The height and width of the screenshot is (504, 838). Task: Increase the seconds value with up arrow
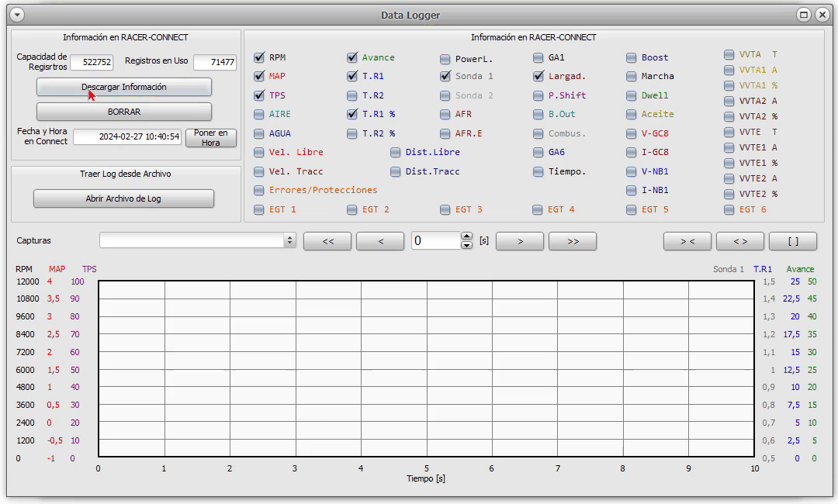coord(466,236)
